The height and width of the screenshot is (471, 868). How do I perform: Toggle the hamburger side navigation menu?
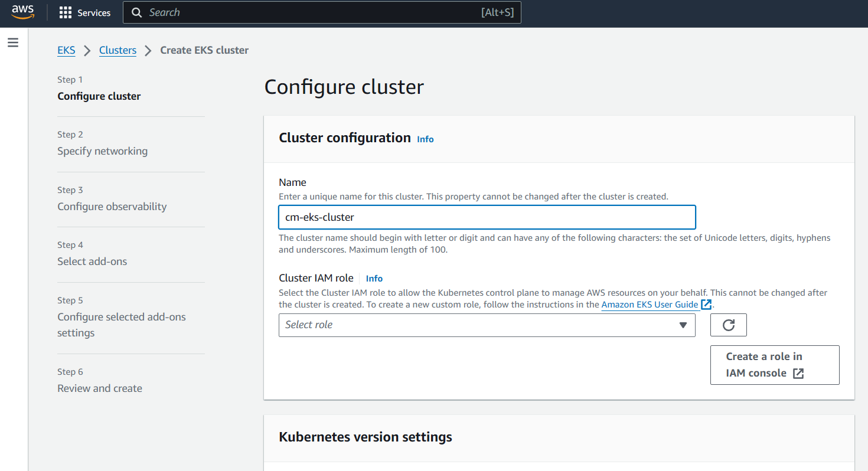(13, 42)
